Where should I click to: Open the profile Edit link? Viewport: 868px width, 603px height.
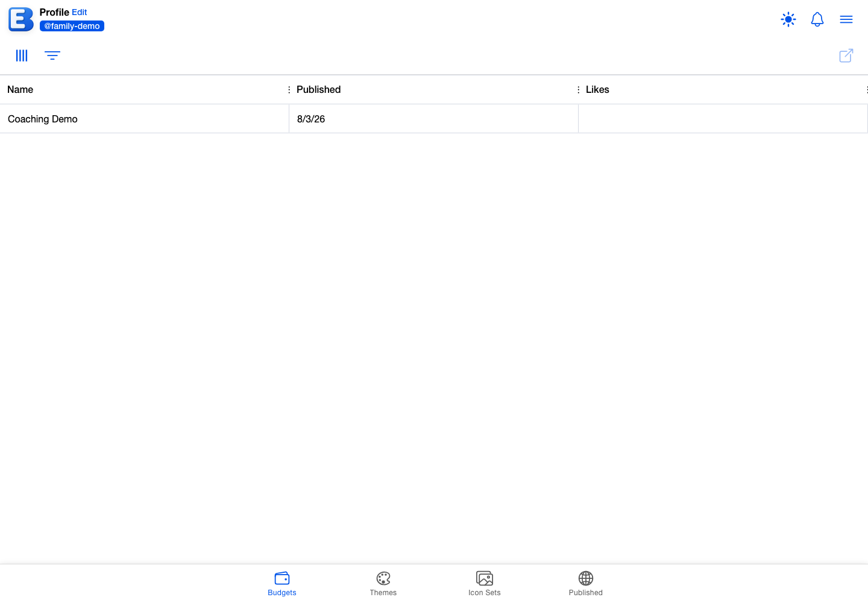click(x=80, y=12)
